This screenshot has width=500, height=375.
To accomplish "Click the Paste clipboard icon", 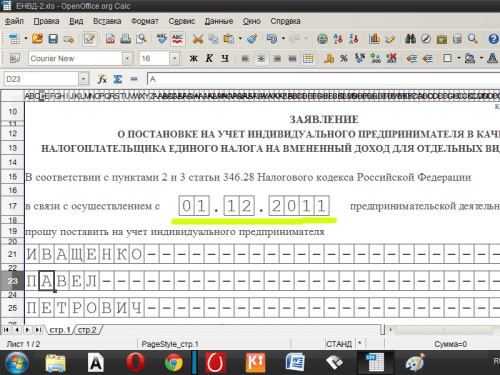I will 229,39.
